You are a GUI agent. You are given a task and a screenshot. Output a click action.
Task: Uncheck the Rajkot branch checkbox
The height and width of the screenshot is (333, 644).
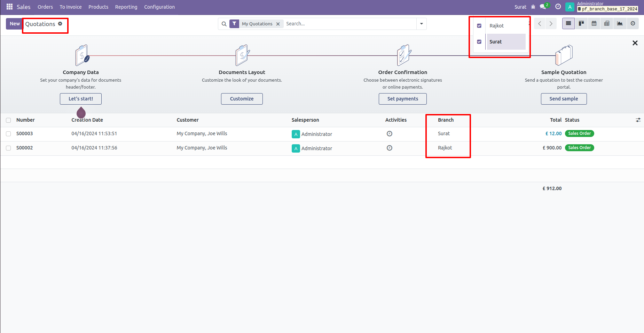(479, 25)
